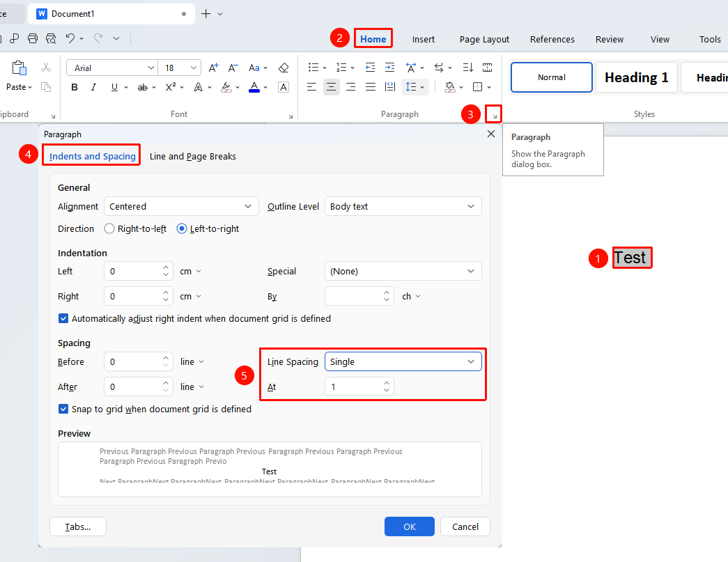728x562 pixels.
Task: Open the Outline Level dropdown
Action: click(403, 207)
